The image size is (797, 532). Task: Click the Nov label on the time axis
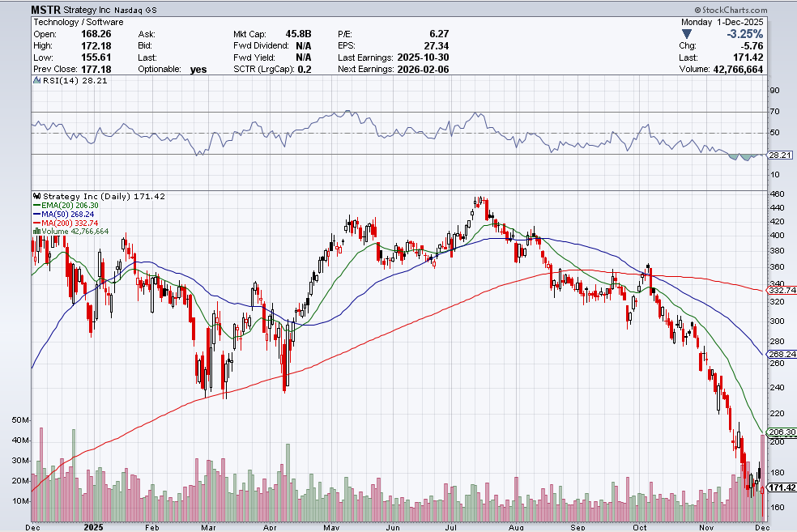point(706,527)
